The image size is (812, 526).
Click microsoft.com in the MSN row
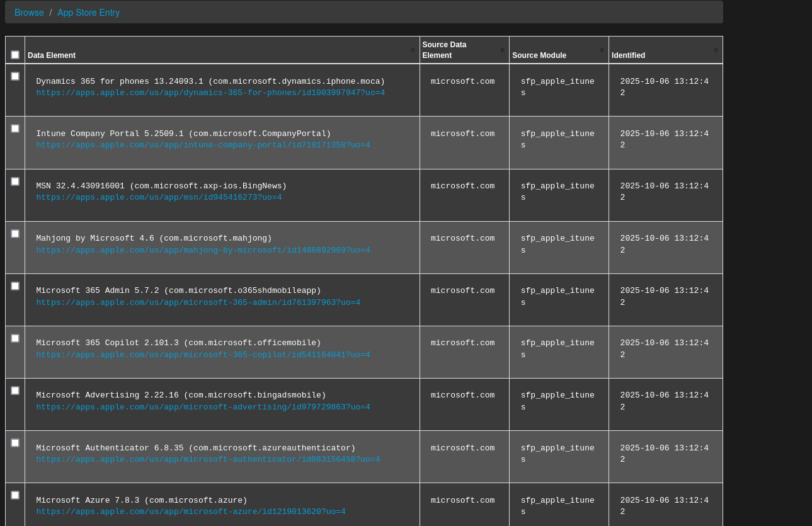click(462, 186)
